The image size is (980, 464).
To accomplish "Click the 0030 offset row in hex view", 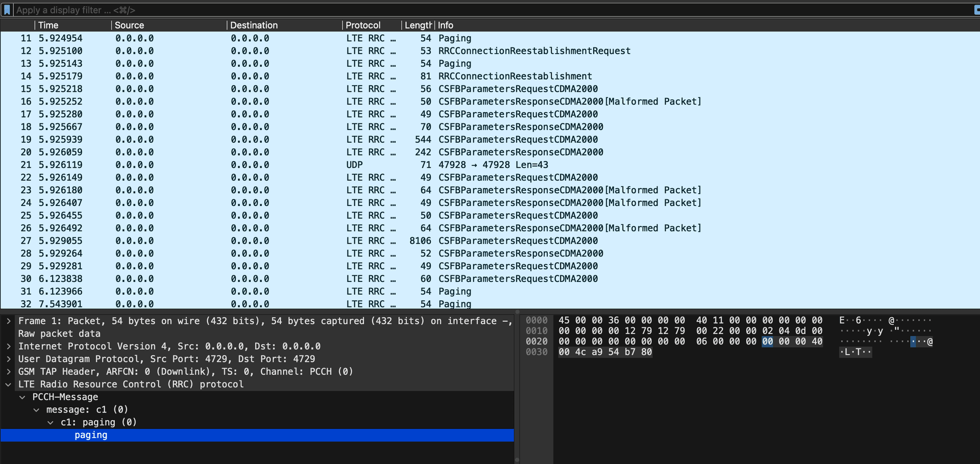I will tap(536, 352).
